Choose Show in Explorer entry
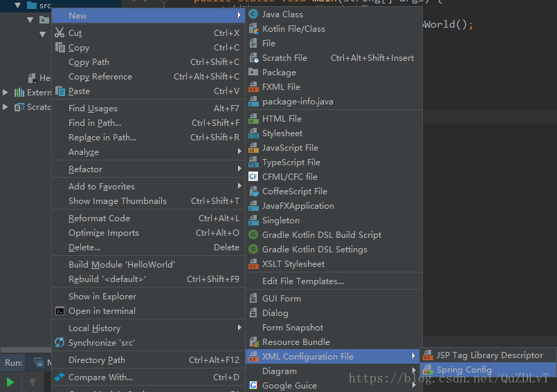The height and width of the screenshot is (392, 557). pyautogui.click(x=149, y=297)
